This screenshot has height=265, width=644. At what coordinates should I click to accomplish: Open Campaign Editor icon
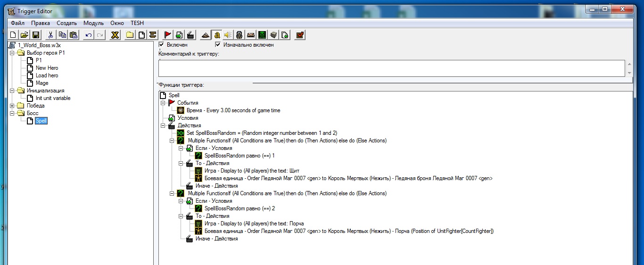click(251, 34)
